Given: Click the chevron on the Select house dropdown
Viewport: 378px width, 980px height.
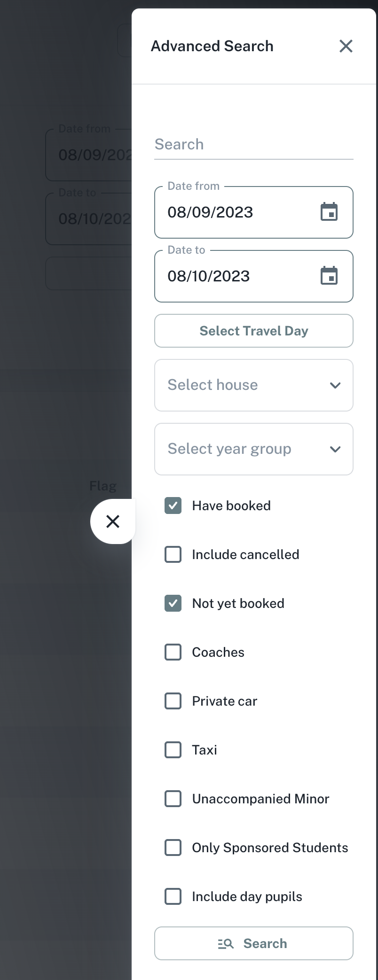Looking at the screenshot, I should [335, 385].
